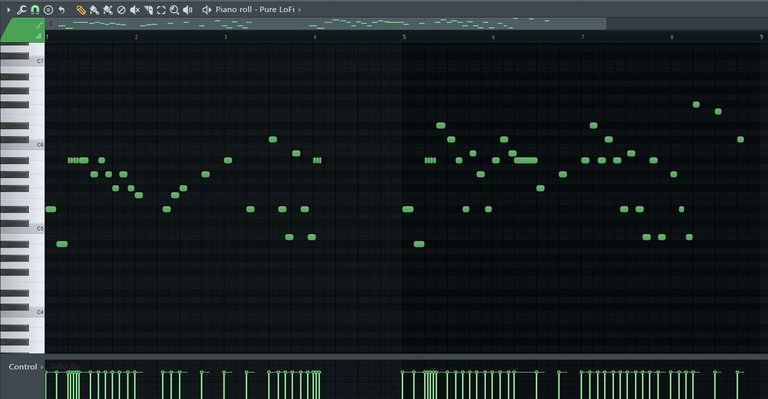Image resolution: width=768 pixels, height=399 pixels.
Task: Click bar 5 on the timeline ruler
Action: tap(405, 37)
